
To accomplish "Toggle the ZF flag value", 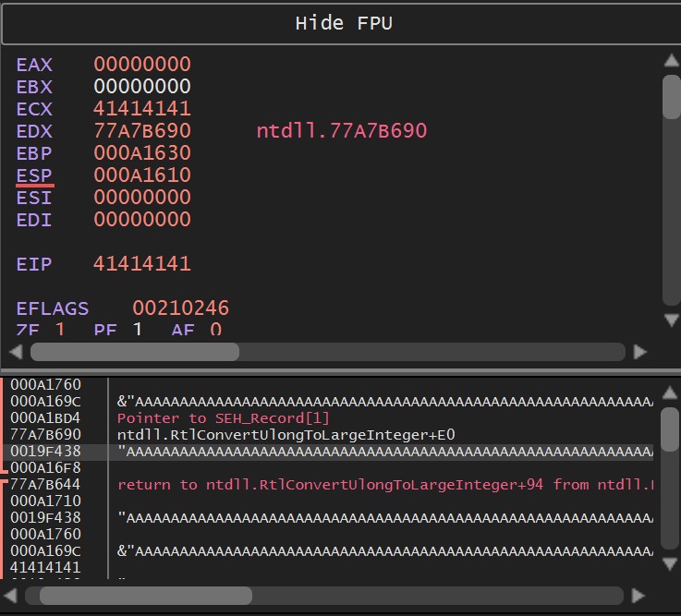I will [x=60, y=330].
